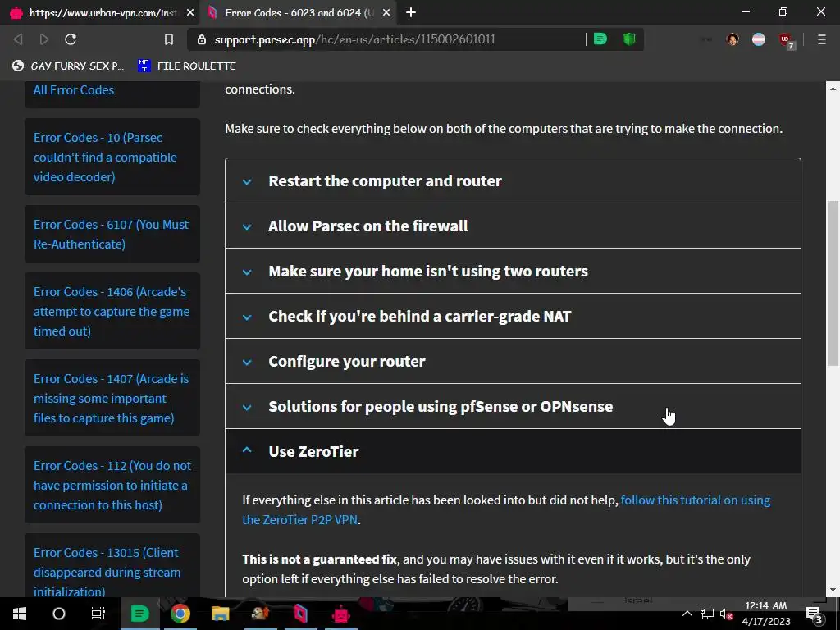Close the Error Codes 6023 and 6024 tab
Viewport: 840px width, 630px height.
(x=386, y=12)
